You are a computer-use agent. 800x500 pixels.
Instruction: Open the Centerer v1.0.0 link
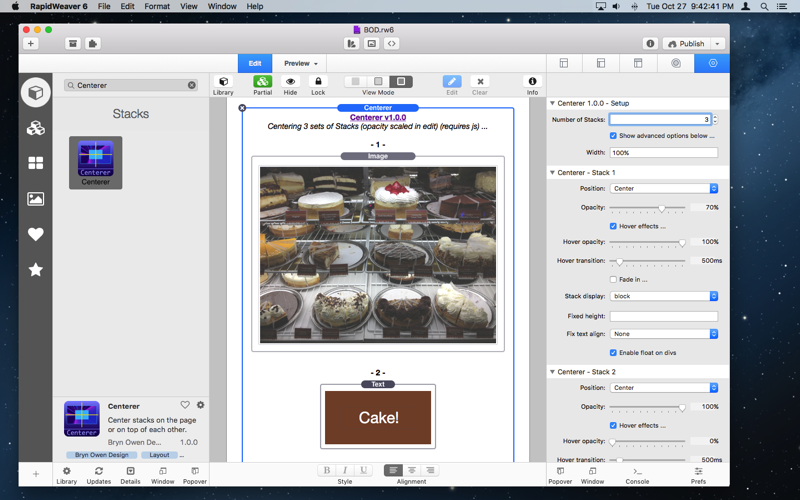click(x=378, y=117)
